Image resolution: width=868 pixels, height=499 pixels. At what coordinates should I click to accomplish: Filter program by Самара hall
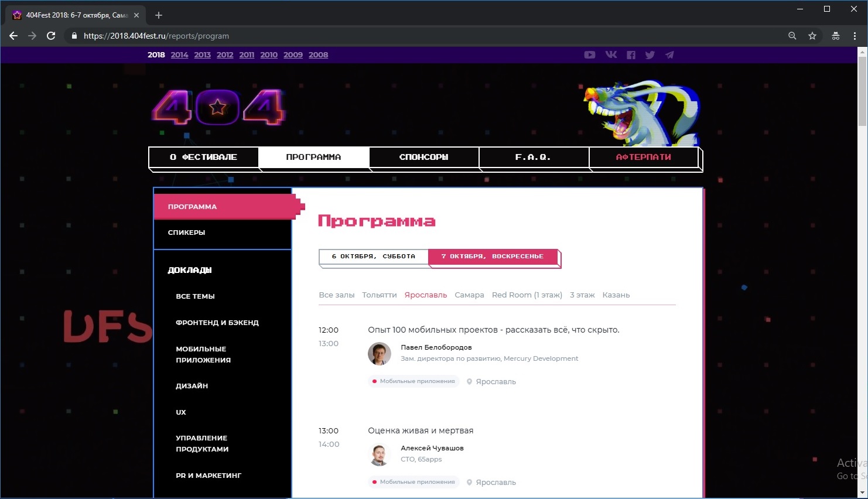point(469,295)
